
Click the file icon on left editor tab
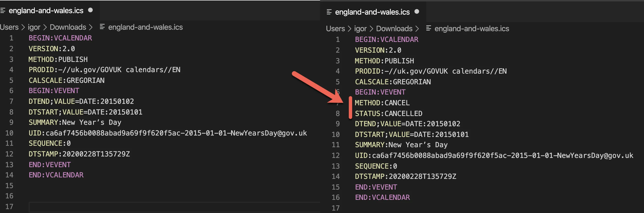[3, 10]
